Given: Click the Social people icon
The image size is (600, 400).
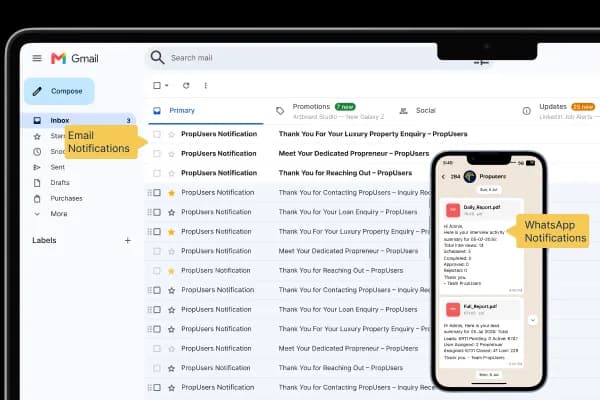Looking at the screenshot, I should 403,111.
